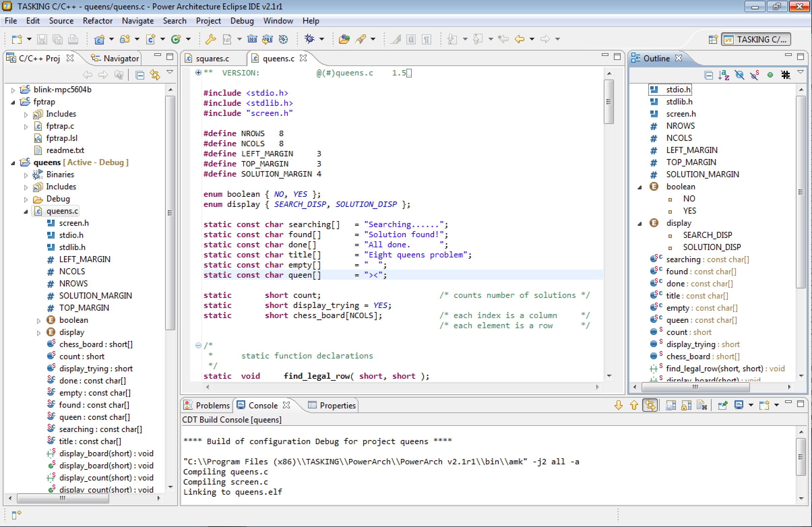This screenshot has height=527, width=812.
Task: Toggle Scroll Lock in Console toolbar
Action: tap(686, 406)
